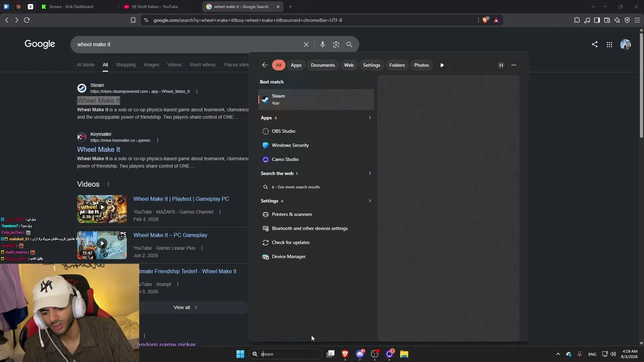Select the Apps filter in Windows search

(x=296, y=65)
